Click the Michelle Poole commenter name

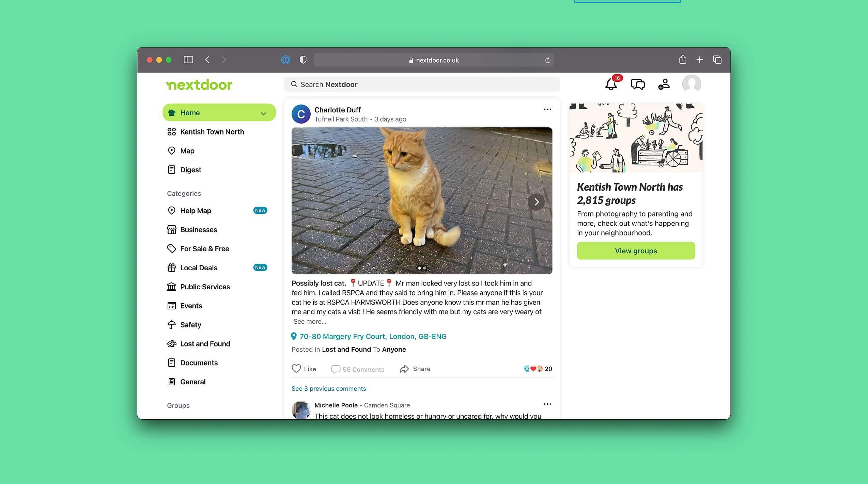[336, 405]
